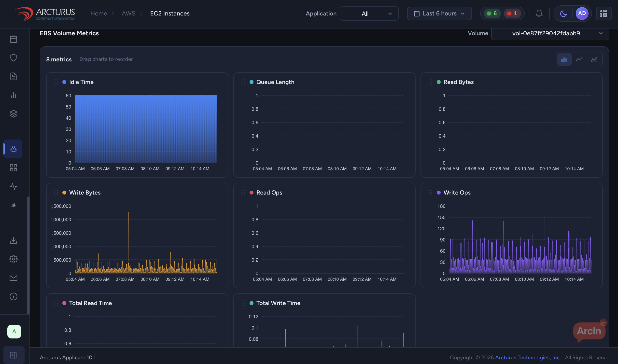
Task: Click the Arcturus Applicare 10.1 footer text
Action: (x=68, y=358)
